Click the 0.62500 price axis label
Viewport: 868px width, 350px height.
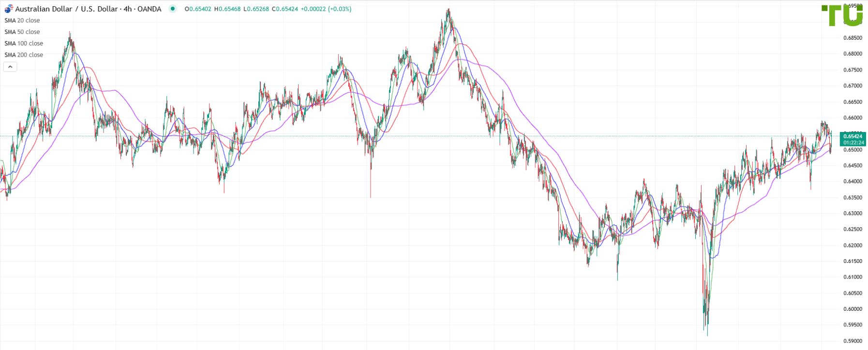click(853, 229)
